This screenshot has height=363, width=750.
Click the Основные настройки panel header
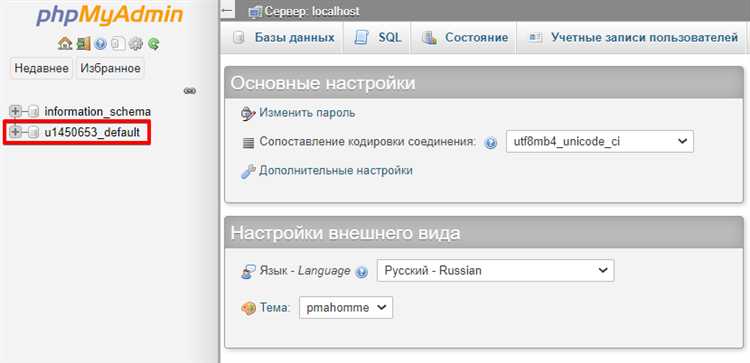click(484, 83)
